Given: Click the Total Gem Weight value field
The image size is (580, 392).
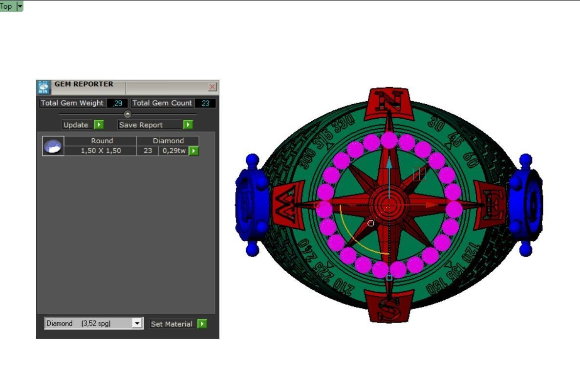Looking at the screenshot, I should pyautogui.click(x=117, y=103).
